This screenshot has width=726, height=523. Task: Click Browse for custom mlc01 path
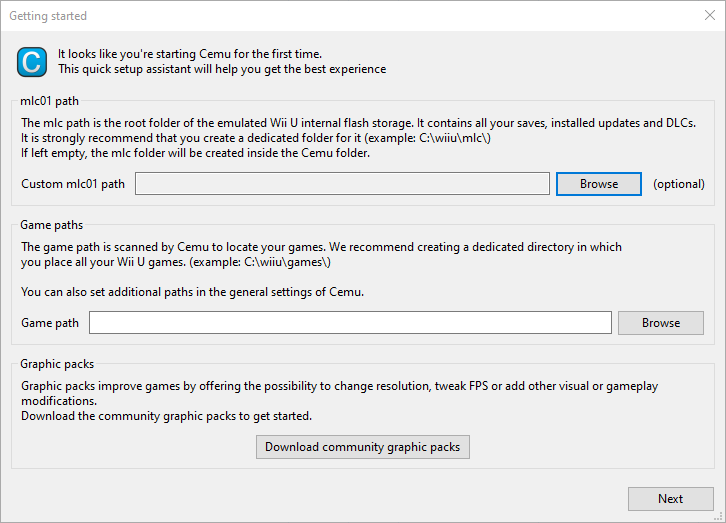599,184
